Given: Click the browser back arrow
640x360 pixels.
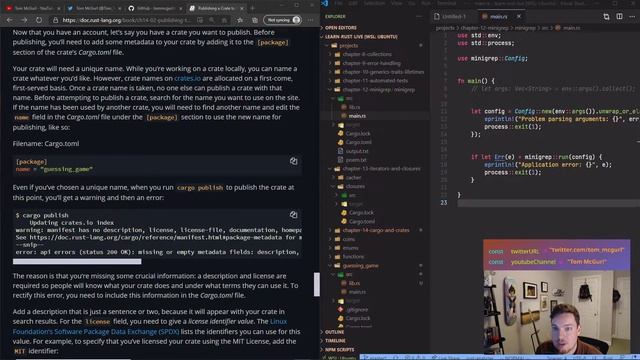Looking at the screenshot, I should coord(9,20).
